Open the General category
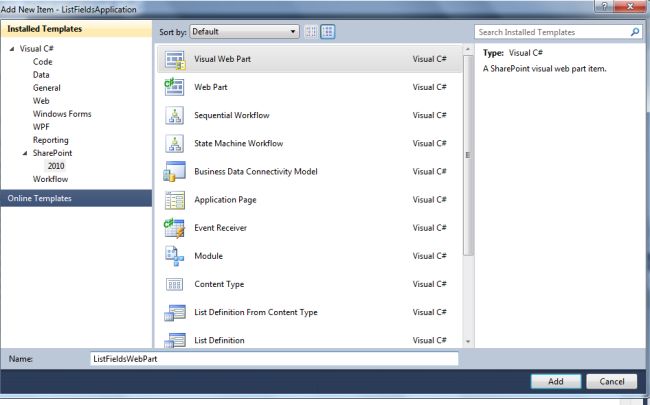650x405 pixels. 47,88
